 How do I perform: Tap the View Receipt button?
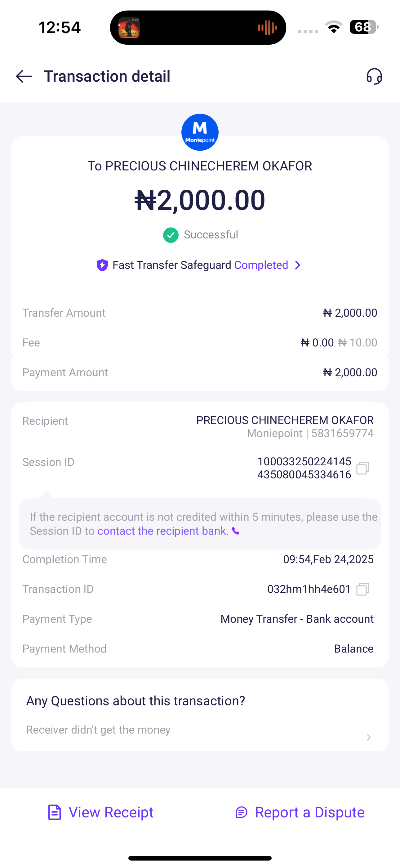click(101, 812)
